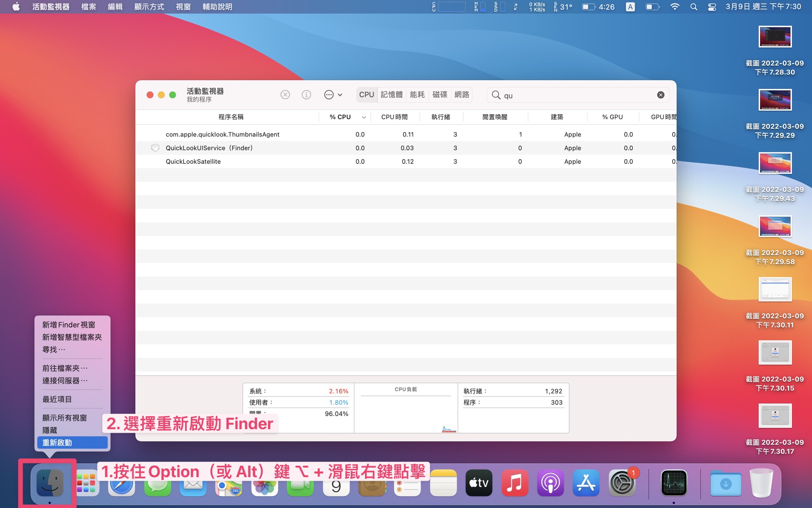Click the battery icon in the menu bar
The width and height of the screenshot is (812, 508).
point(652,7)
